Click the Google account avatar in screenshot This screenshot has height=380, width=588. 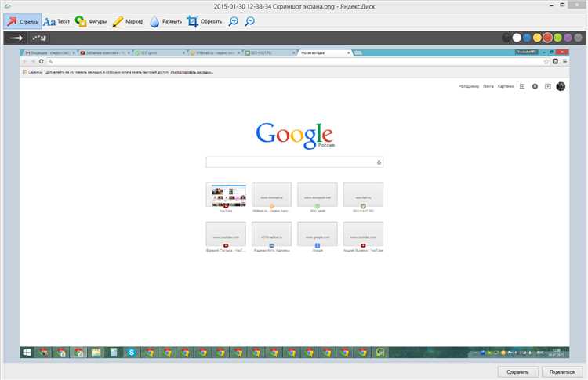point(561,86)
